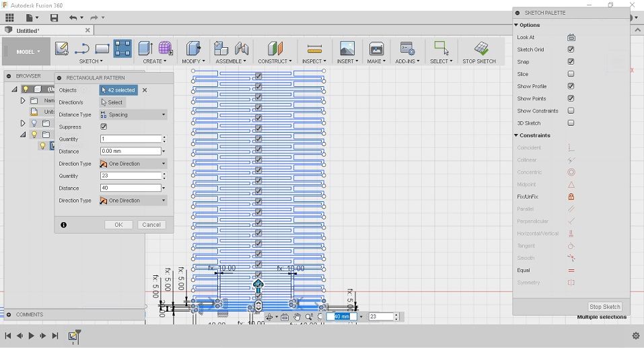Click OK in Rectangular Pattern dialog
Image resolution: width=644 pixels, height=348 pixels.
coord(118,225)
